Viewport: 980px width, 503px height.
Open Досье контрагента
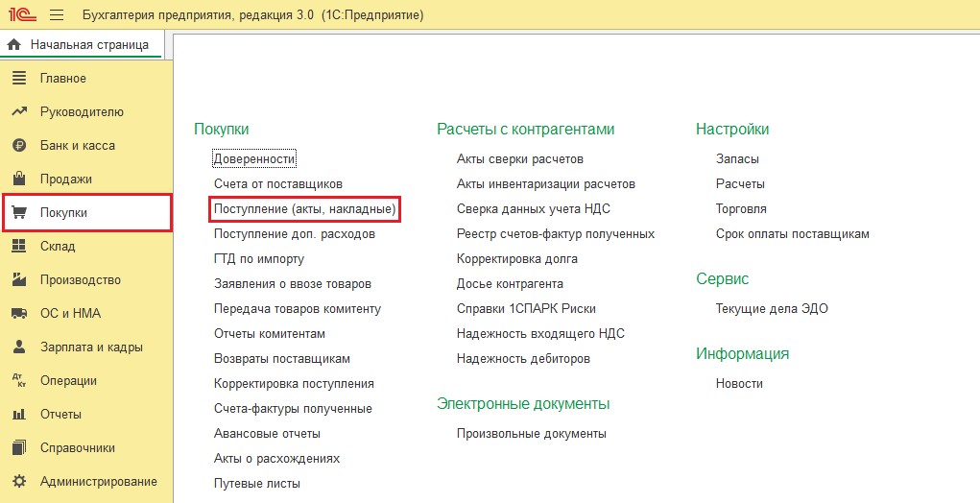pyautogui.click(x=510, y=284)
